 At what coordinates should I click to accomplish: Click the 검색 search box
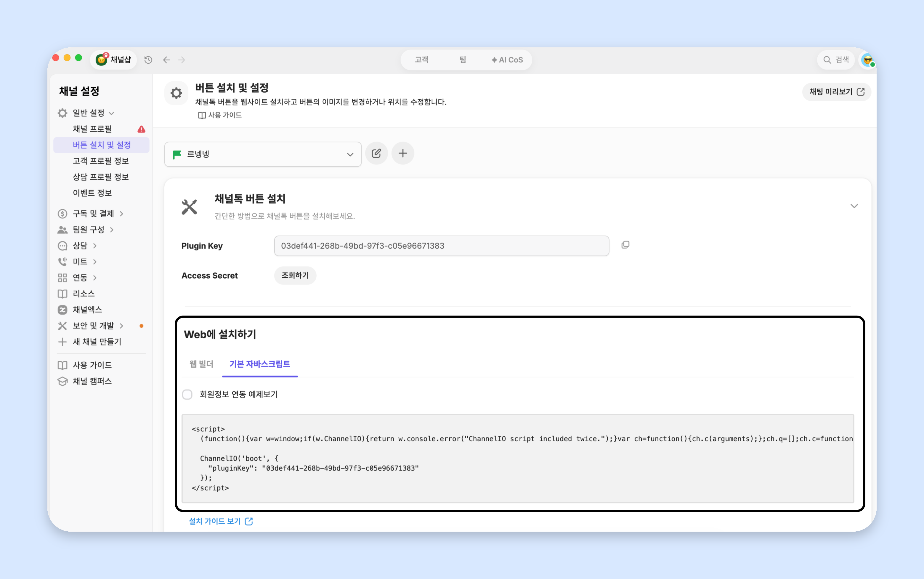click(x=835, y=60)
